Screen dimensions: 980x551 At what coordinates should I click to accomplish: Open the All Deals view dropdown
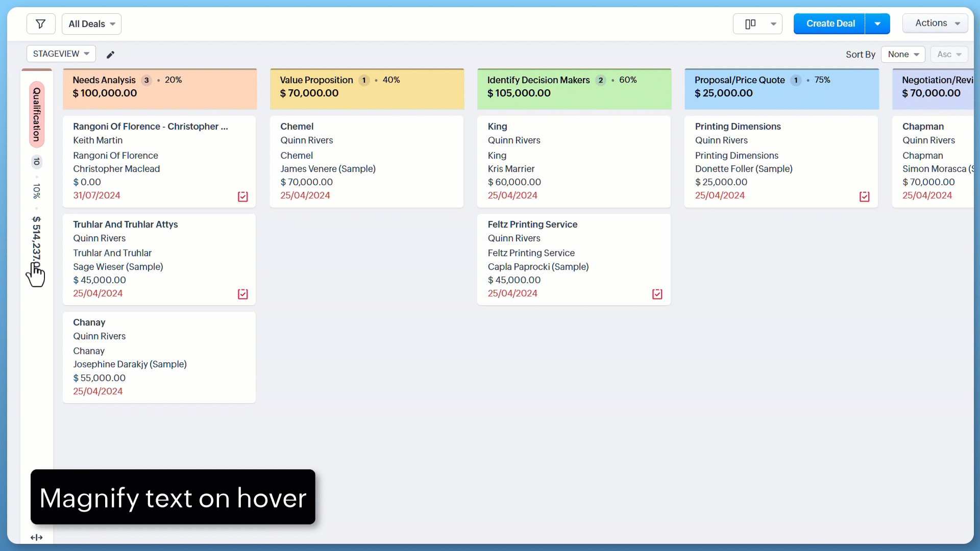(91, 24)
